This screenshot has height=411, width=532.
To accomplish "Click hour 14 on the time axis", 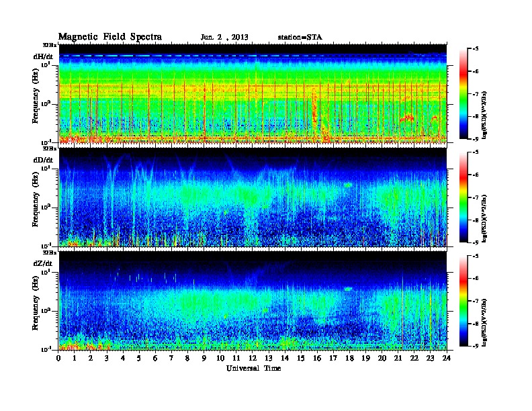I will pyautogui.click(x=285, y=358).
